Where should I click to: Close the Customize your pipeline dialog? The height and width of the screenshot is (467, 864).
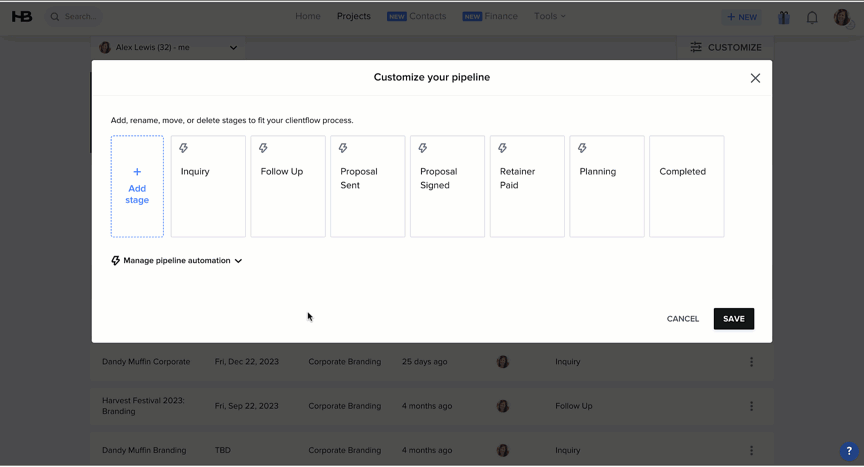point(755,78)
